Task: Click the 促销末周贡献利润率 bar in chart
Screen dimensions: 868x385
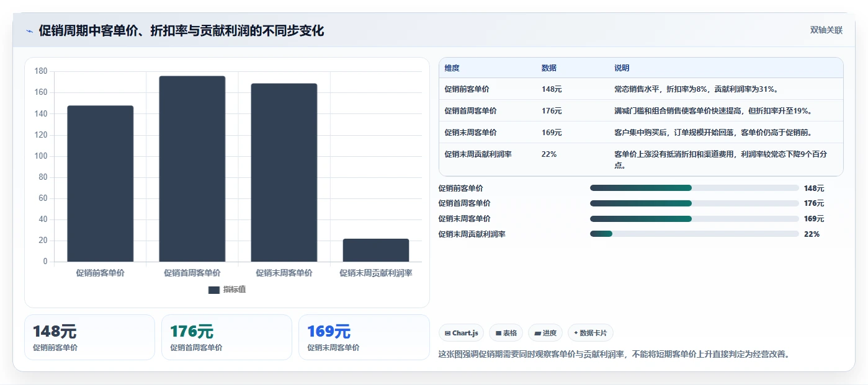Action: click(376, 250)
